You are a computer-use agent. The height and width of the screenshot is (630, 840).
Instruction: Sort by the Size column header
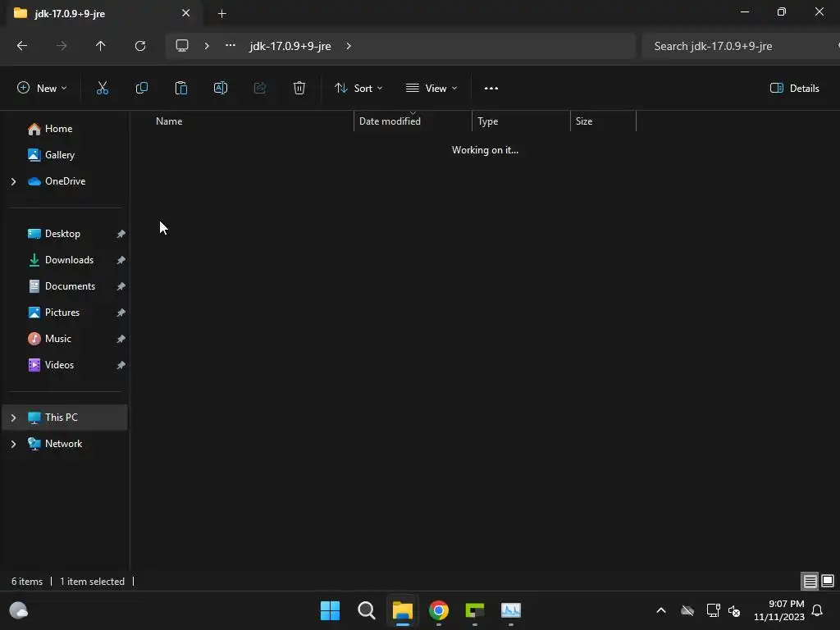[584, 121]
